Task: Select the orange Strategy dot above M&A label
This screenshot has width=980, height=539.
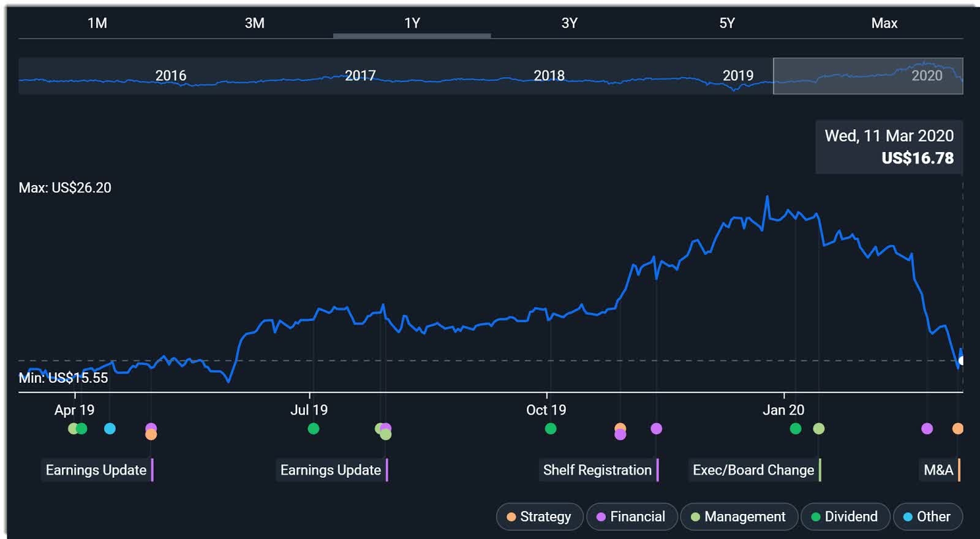Action: pos(958,429)
